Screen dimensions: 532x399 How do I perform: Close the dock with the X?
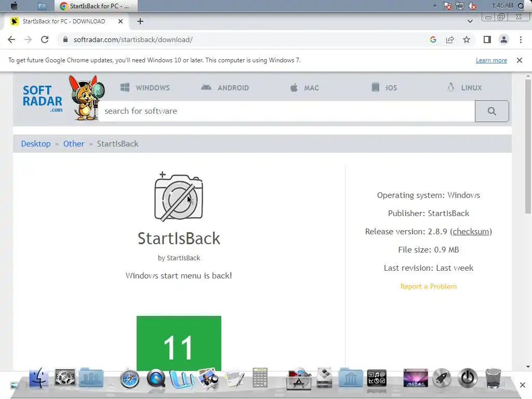[x=523, y=385]
